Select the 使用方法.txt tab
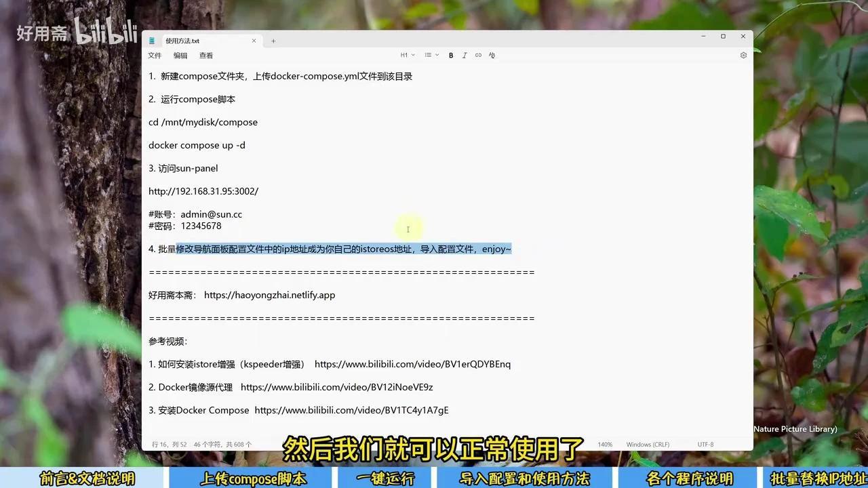 (197, 41)
